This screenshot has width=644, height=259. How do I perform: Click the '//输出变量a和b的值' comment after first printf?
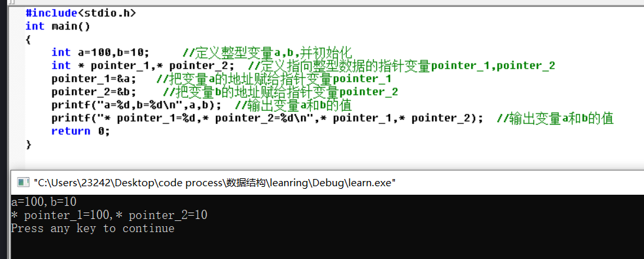[293, 105]
